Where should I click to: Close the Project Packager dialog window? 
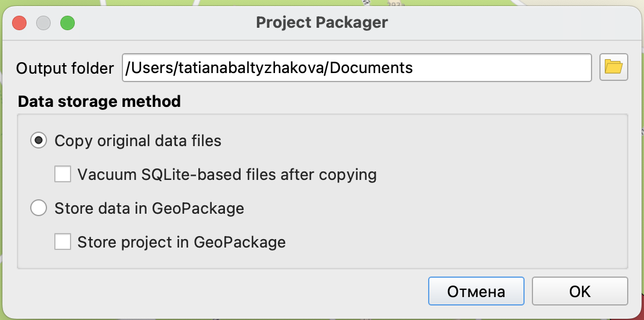click(x=19, y=24)
